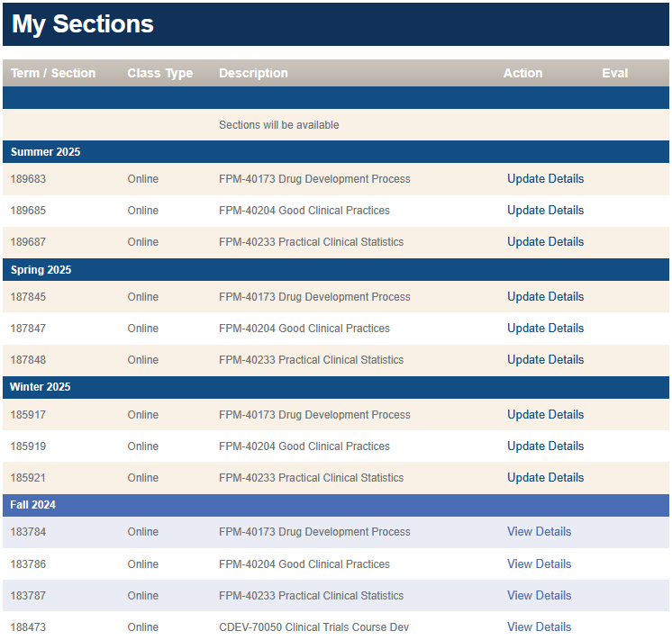Update details for Spring 2025 section 187848
The height and width of the screenshot is (640, 672).
545,360
